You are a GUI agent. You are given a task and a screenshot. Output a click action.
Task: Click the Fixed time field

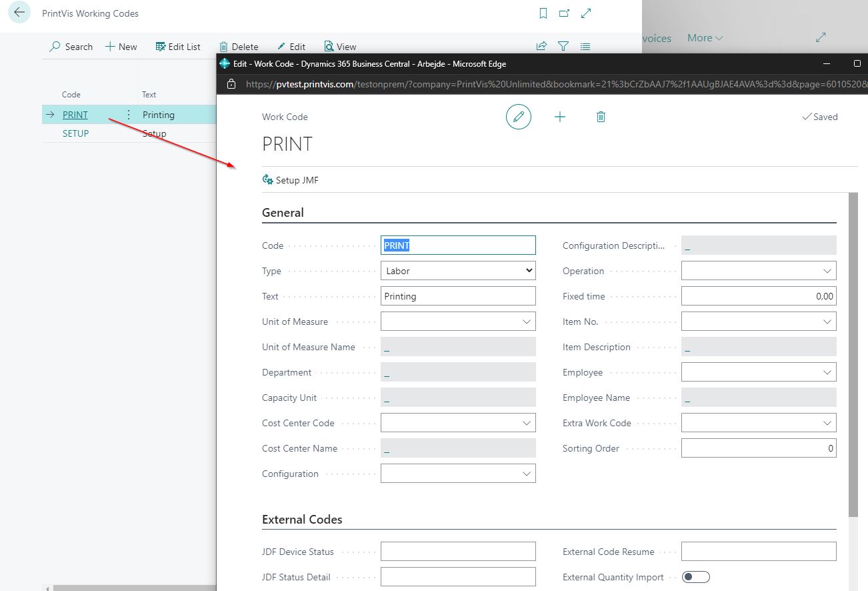coord(759,296)
